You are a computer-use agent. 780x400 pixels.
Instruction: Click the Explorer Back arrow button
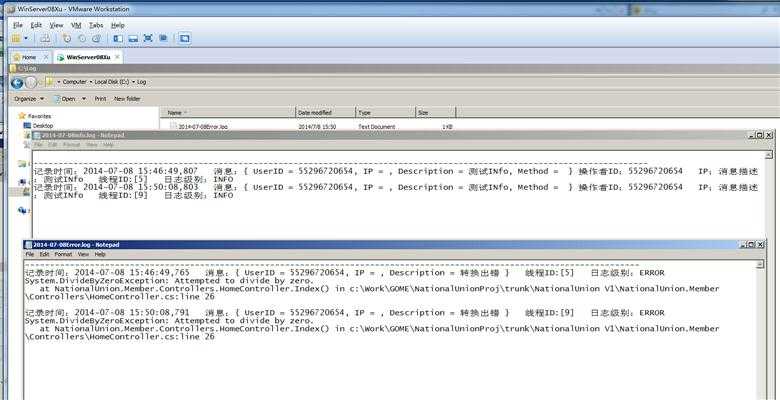[17, 83]
